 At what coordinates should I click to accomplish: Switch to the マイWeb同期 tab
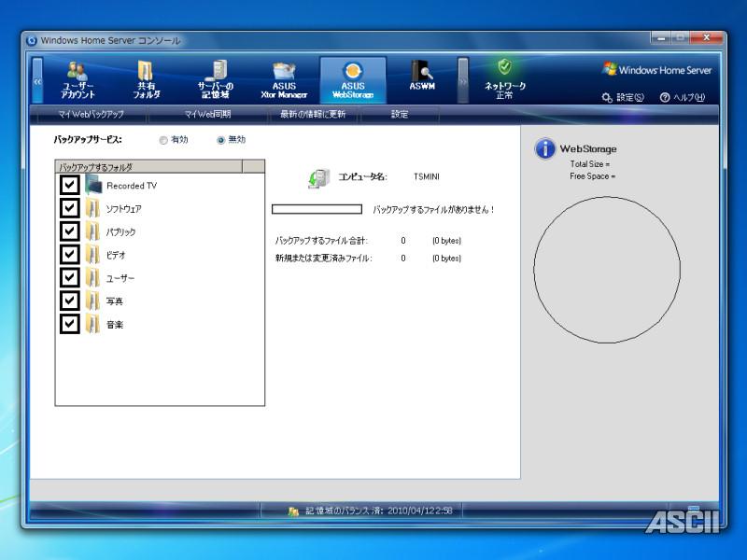pos(208,115)
